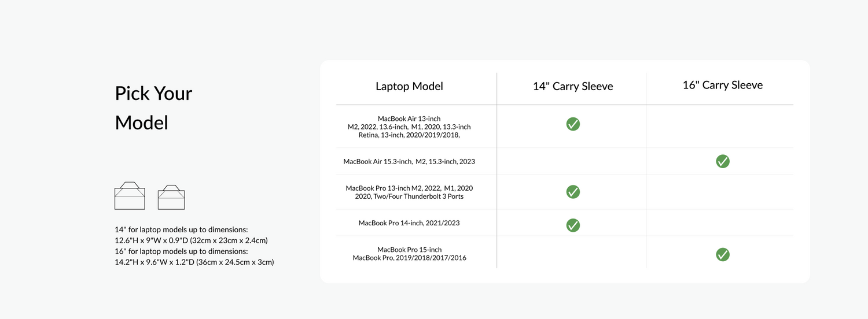Click the MacBook Air 15.3-inch M2 row label

pos(409,161)
